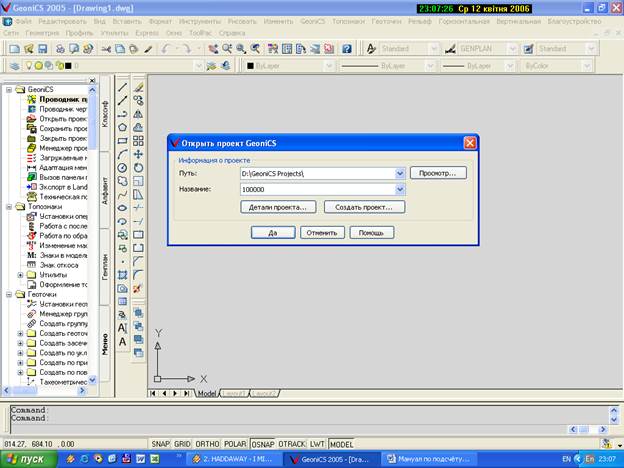Switch to the Меню side tab
Image resolution: width=624 pixels, height=468 pixels.
tap(105, 344)
